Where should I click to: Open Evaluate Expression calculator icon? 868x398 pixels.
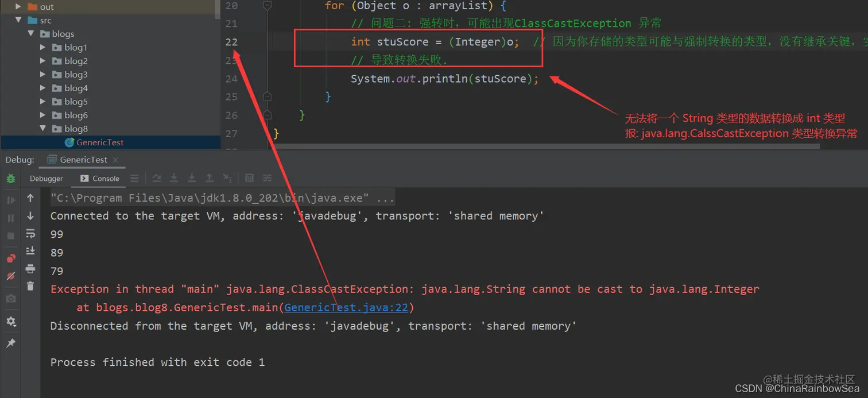[x=249, y=178]
